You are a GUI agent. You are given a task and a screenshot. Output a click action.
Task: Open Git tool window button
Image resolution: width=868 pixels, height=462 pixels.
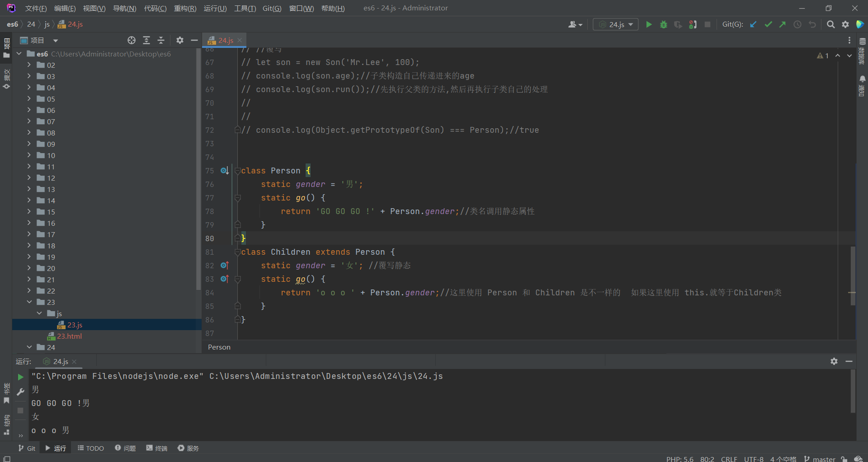(27, 448)
